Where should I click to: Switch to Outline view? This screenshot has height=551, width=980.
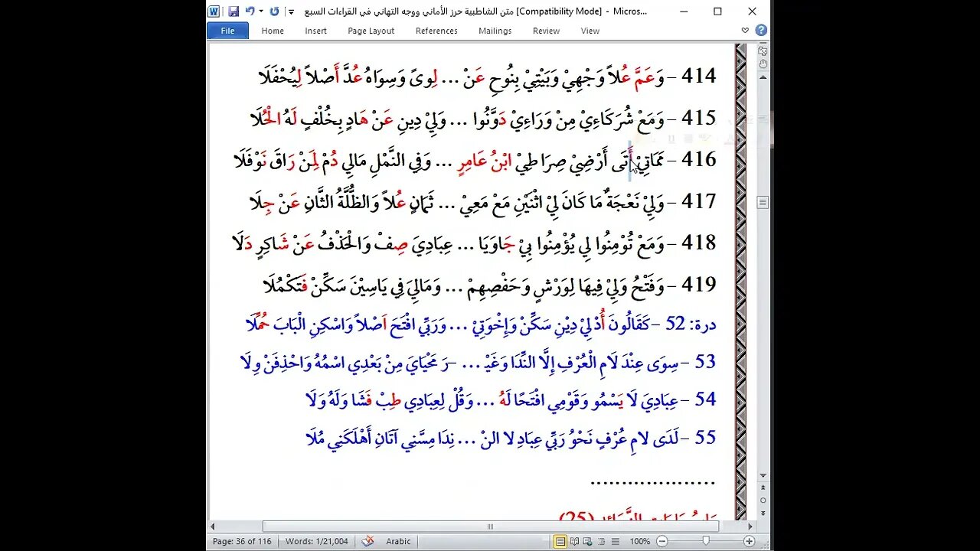pos(602,541)
